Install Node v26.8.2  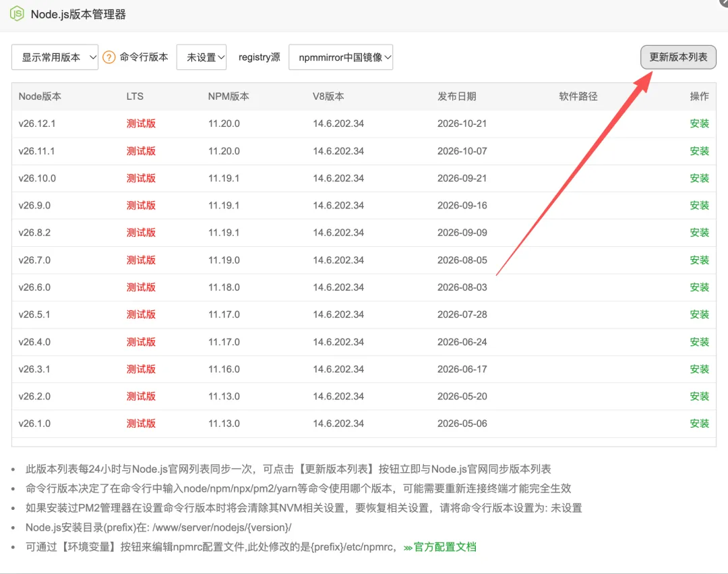(x=699, y=233)
